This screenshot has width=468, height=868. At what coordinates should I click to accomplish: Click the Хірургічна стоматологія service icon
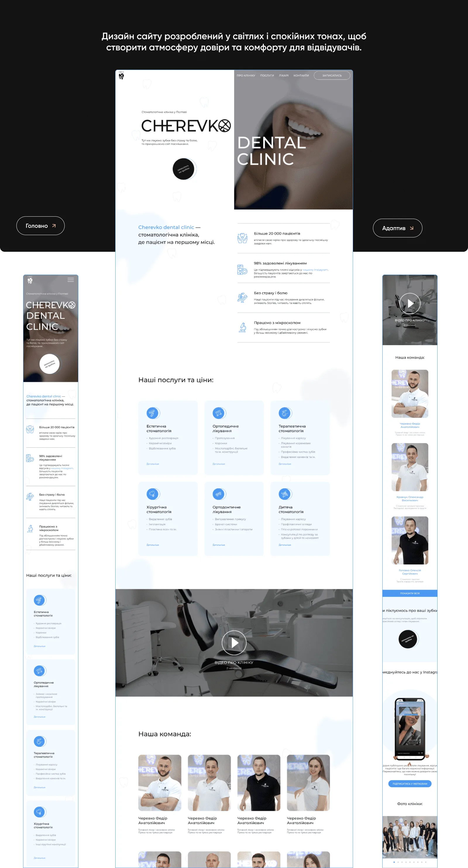coord(152,494)
